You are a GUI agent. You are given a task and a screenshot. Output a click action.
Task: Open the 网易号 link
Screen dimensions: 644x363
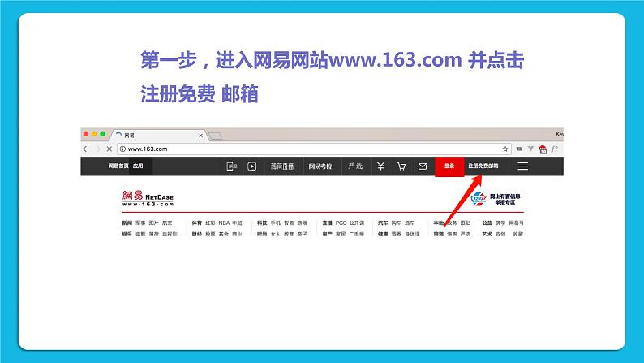(x=517, y=223)
